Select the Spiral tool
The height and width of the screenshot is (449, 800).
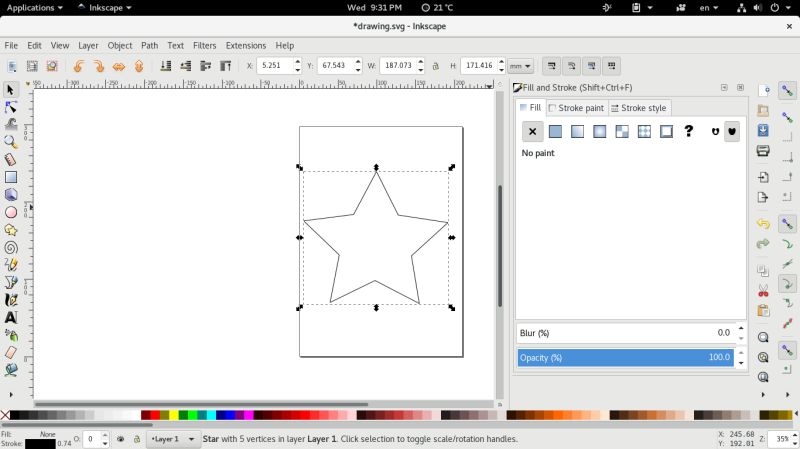10,247
